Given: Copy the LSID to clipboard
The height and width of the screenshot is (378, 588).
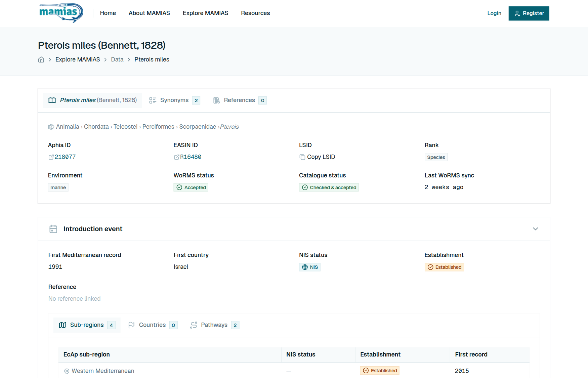Looking at the screenshot, I should [x=317, y=157].
